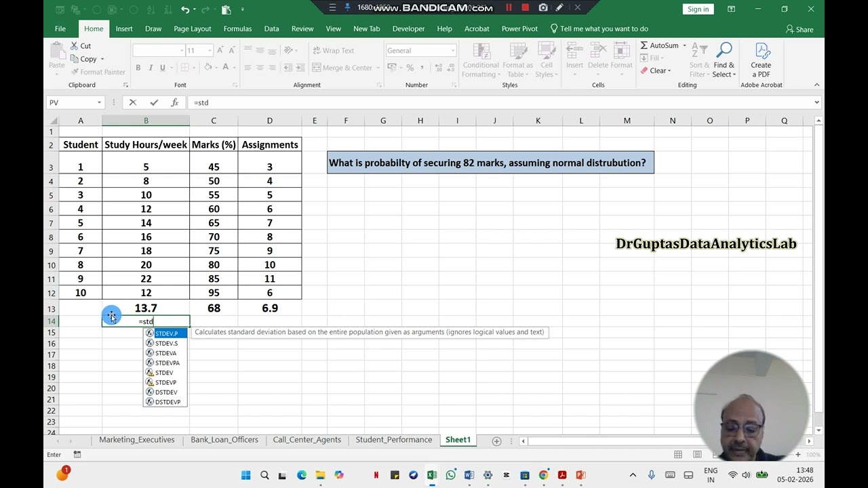Click the Wrap Text button
This screenshot has width=868, height=488.
(x=334, y=50)
